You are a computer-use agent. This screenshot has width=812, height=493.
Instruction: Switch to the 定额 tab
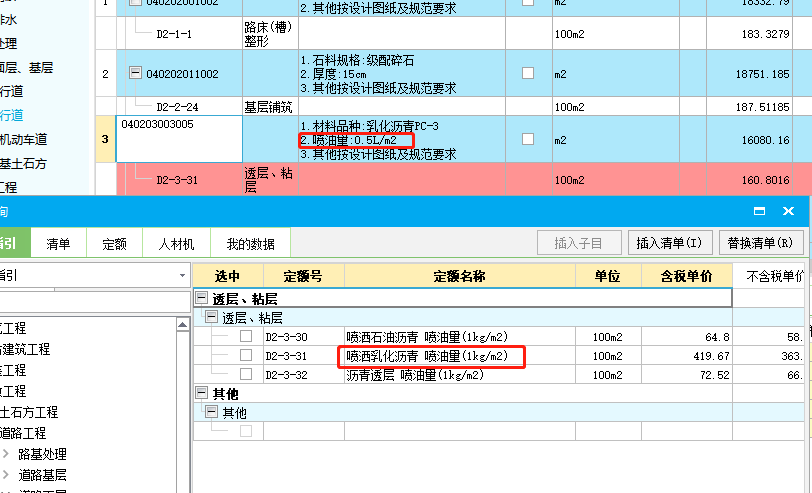[114, 244]
